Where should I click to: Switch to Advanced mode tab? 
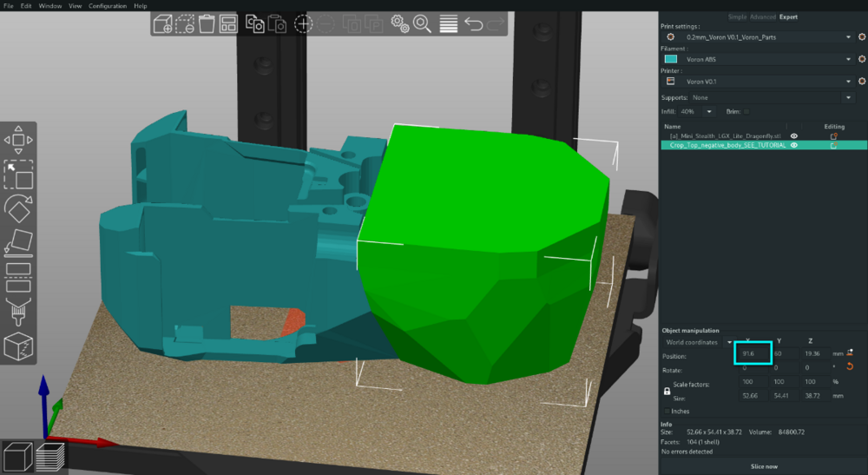763,16
